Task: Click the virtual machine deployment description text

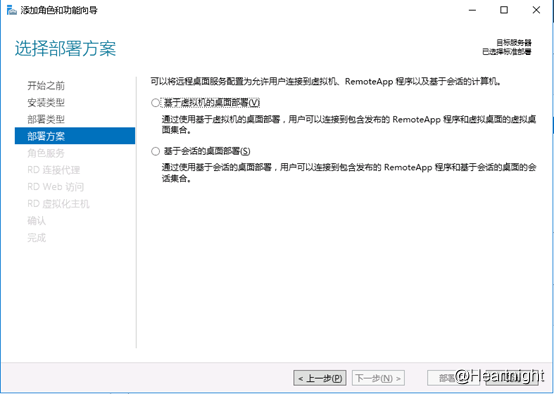Action: [x=349, y=125]
